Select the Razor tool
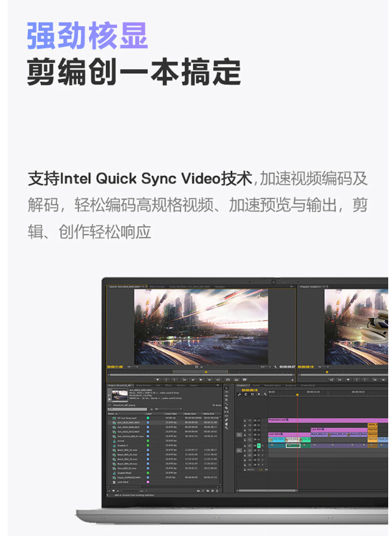Image resolution: width=392 pixels, height=536 pixels. click(x=226, y=408)
